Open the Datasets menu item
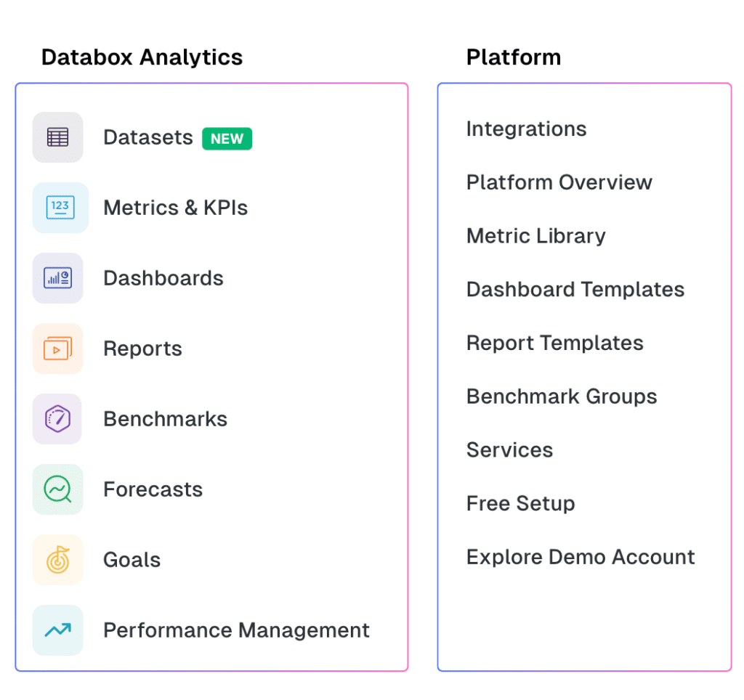This screenshot has width=744, height=700. (147, 137)
